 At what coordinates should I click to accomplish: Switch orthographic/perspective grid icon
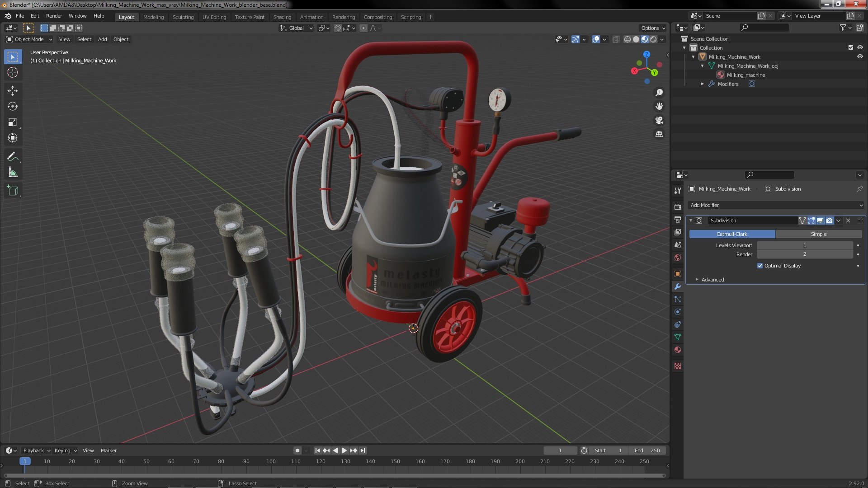659,134
